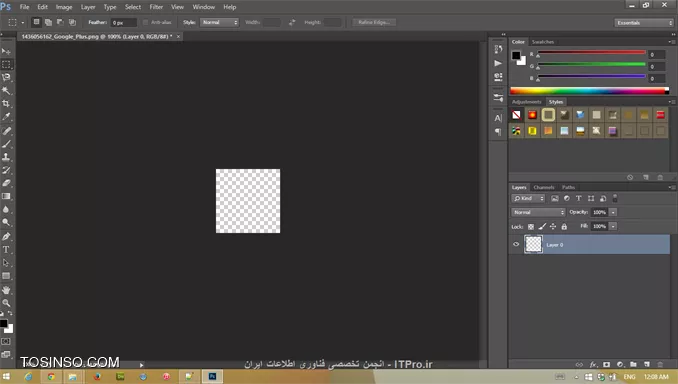This screenshot has width=678, height=384.
Task: Select the Eraser tool
Action: 6,183
